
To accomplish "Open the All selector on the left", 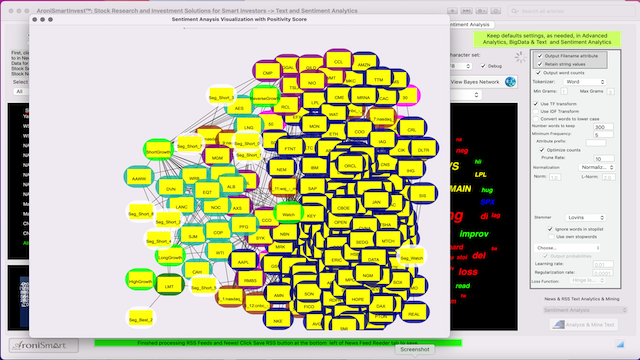I will [20, 91].
